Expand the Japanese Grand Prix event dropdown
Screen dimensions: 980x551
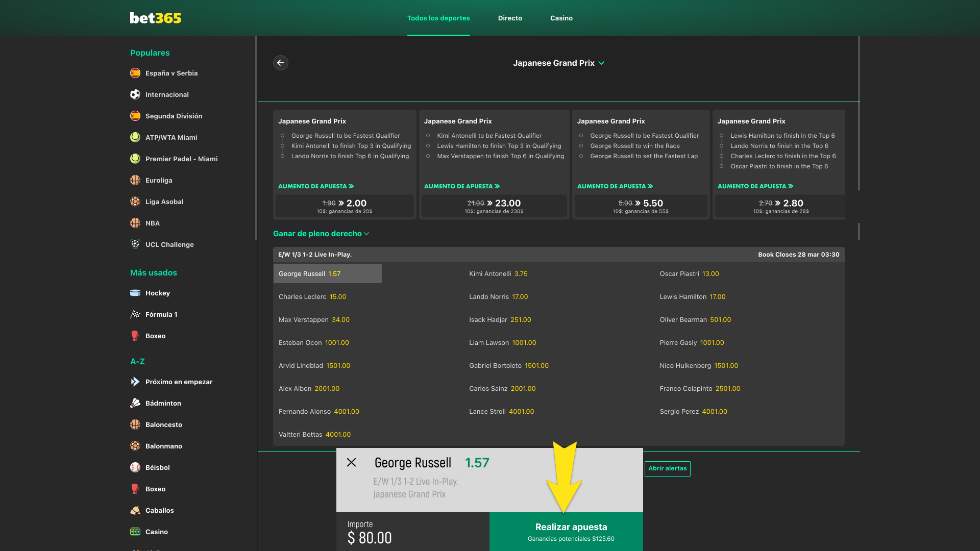[x=559, y=63]
